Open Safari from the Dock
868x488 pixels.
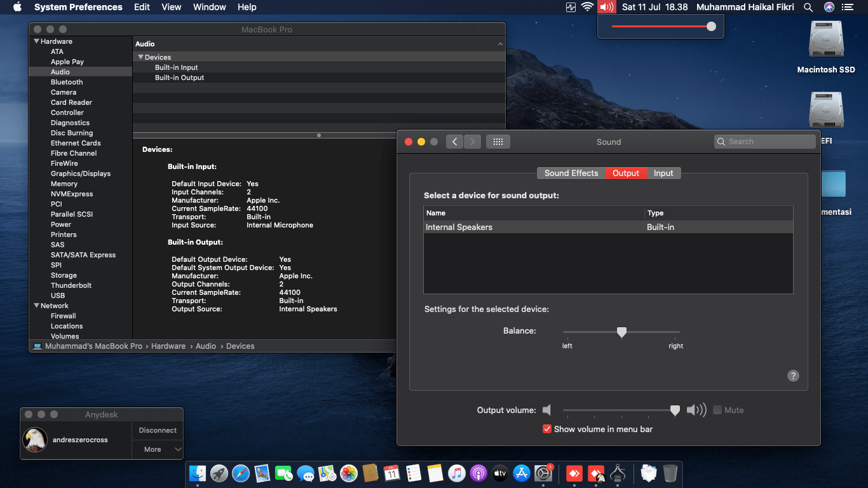click(241, 473)
